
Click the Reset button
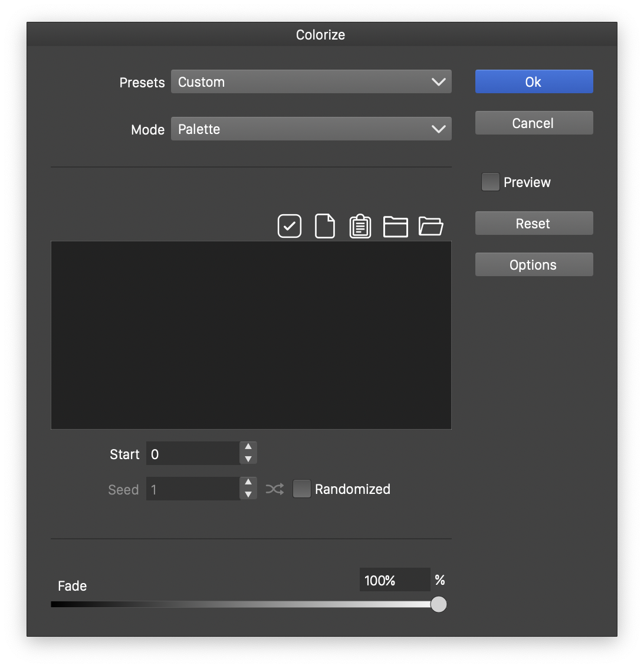[x=534, y=224]
